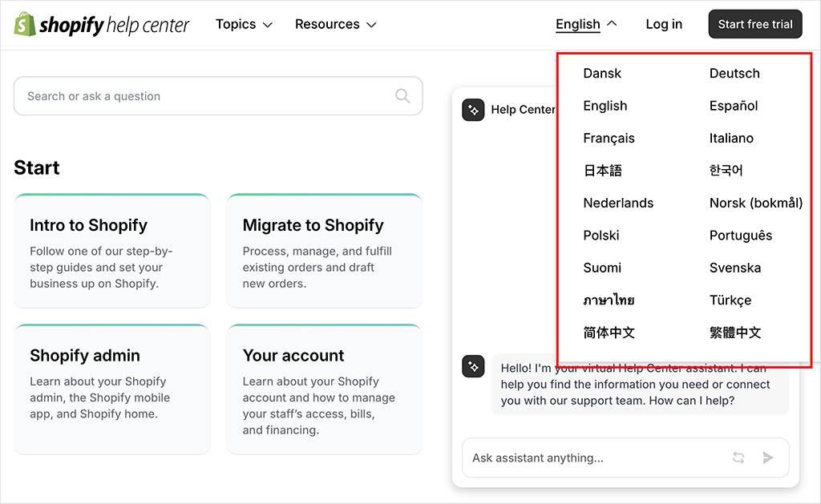Select Dansk from the language list

(x=602, y=73)
